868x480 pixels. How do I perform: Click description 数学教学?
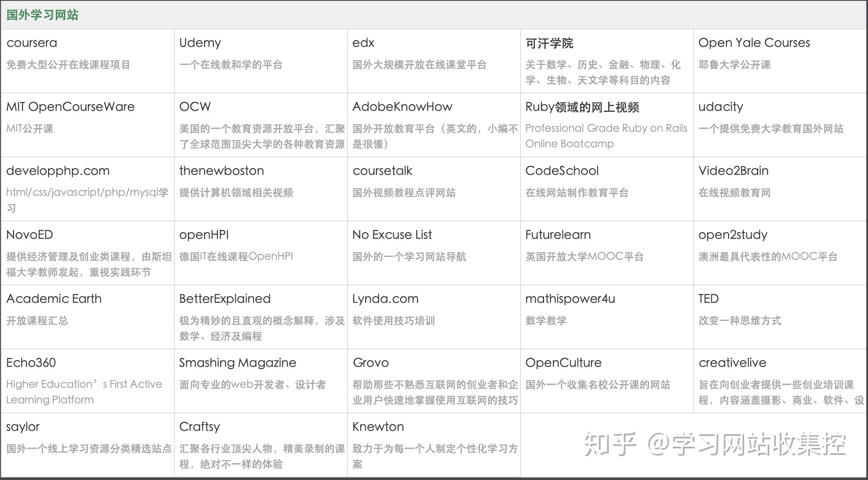pos(546,321)
